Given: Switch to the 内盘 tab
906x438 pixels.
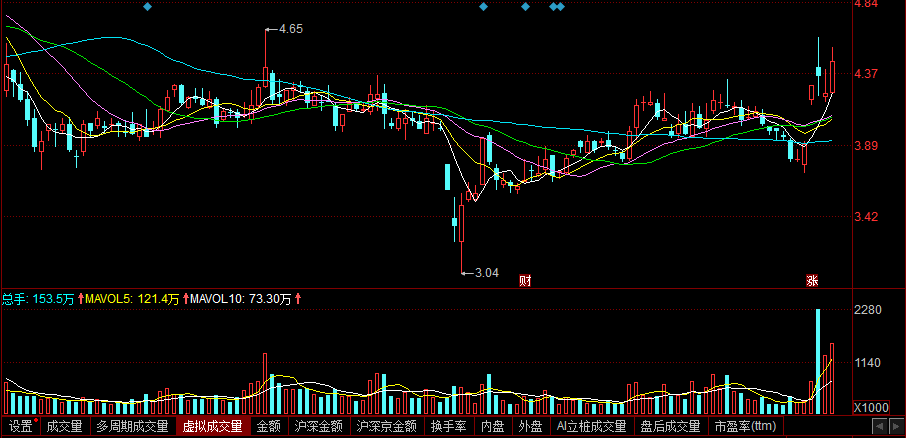Looking at the screenshot, I should click(x=493, y=427).
